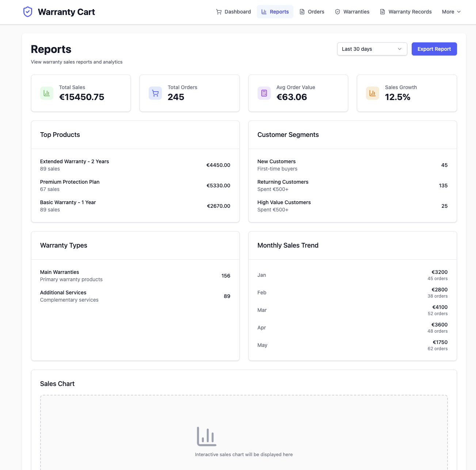The image size is (476, 470).
Task: Click the bar chart icon next to Reports
Action: 264,12
